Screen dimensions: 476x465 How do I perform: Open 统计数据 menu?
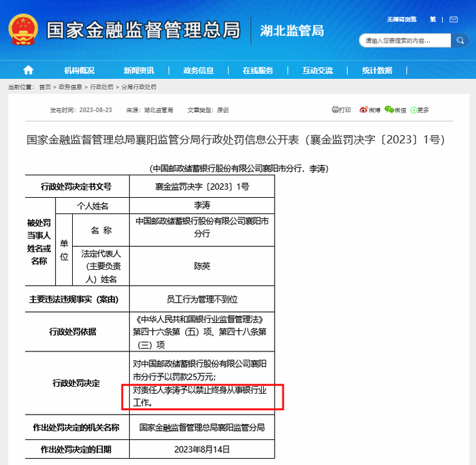(377, 71)
